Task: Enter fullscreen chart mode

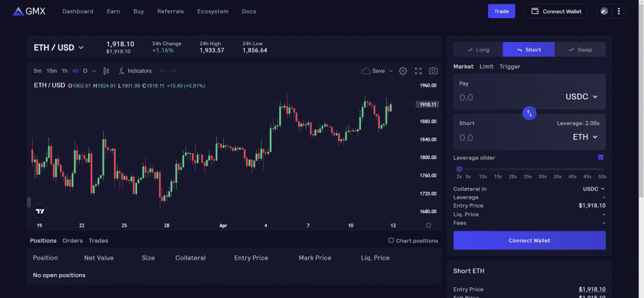Action: tap(418, 71)
